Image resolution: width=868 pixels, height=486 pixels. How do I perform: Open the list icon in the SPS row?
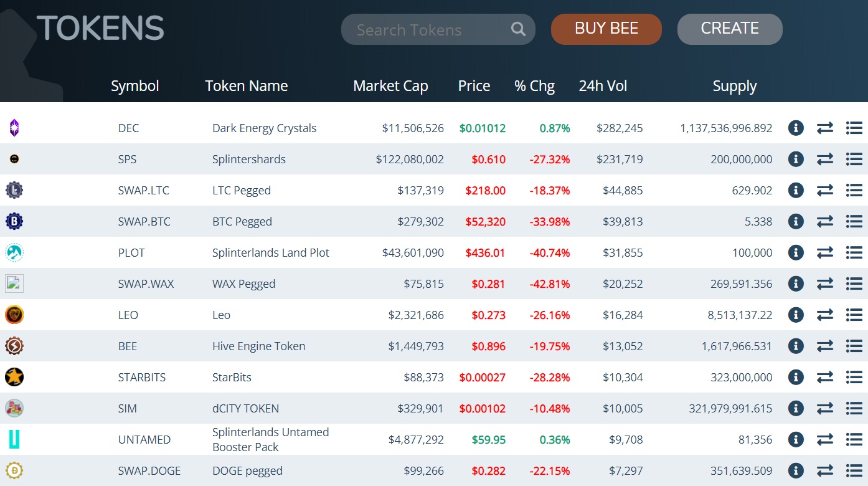[854, 159]
